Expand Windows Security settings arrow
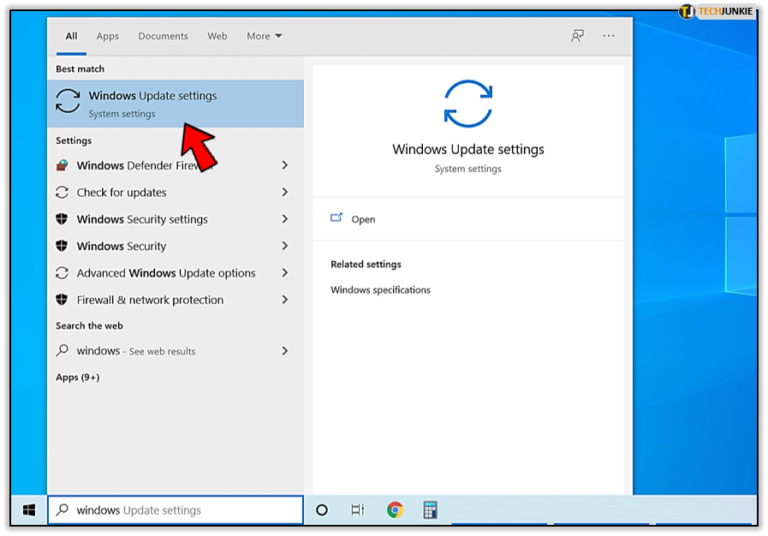The height and width of the screenshot is (536, 768). coord(285,219)
